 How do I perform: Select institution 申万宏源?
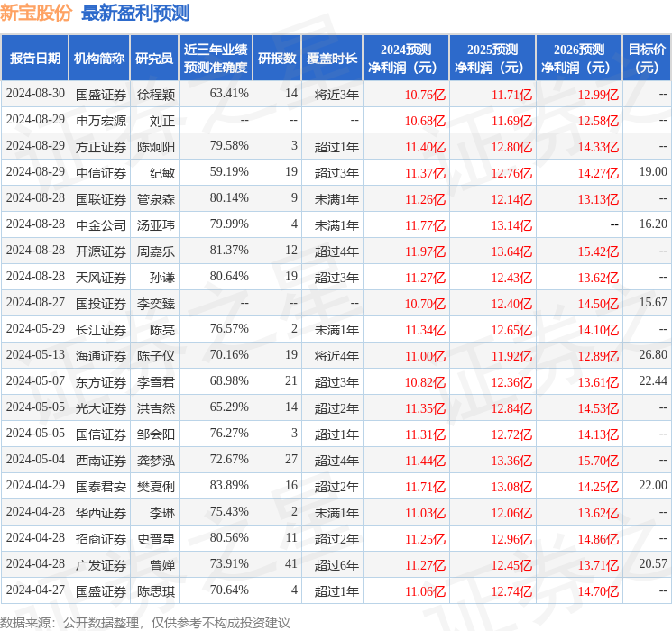101,121
